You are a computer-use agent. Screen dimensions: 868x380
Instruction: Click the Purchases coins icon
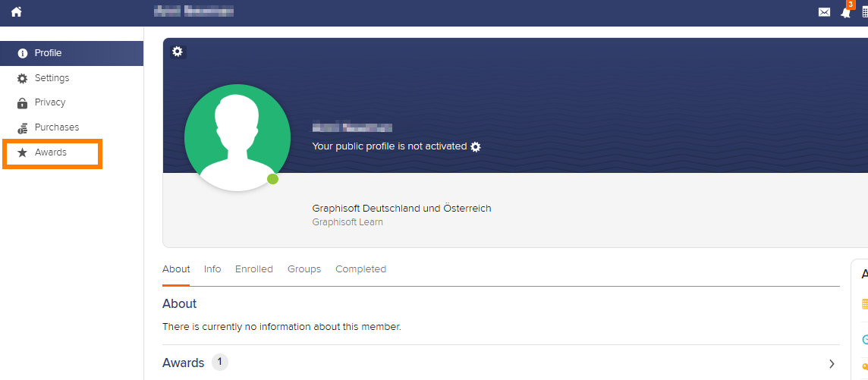coord(22,128)
